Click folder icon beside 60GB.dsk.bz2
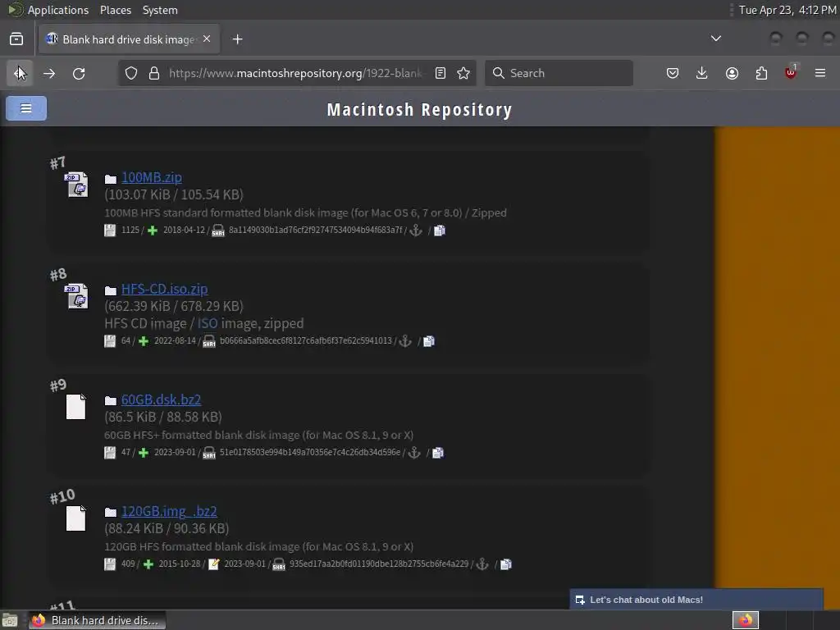The width and height of the screenshot is (840, 630). (111, 400)
